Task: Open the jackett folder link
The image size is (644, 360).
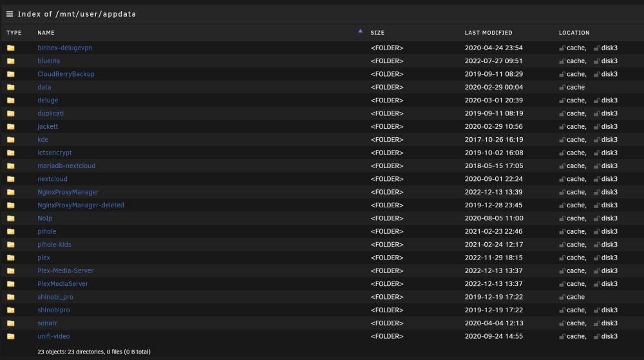Action: (48, 127)
